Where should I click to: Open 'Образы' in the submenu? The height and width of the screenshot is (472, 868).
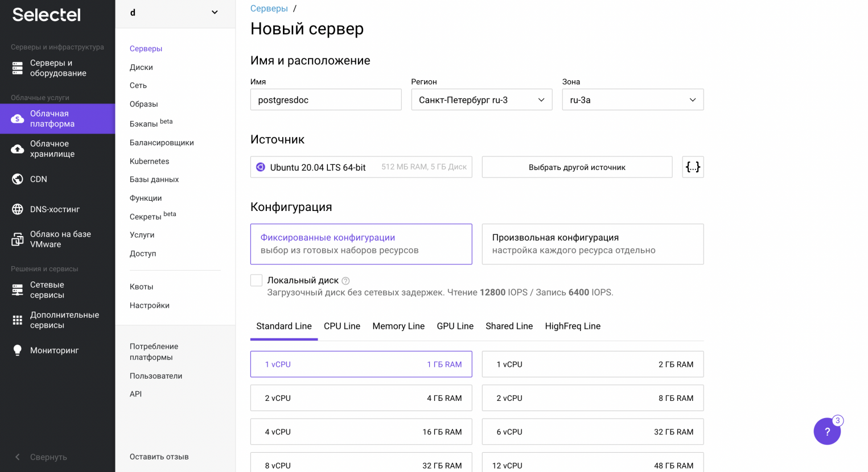tap(144, 104)
